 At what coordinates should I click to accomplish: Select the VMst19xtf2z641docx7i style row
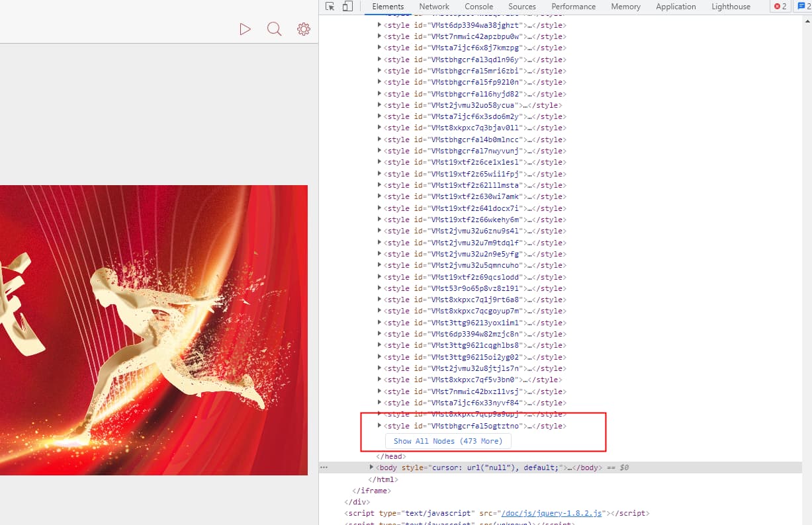click(x=474, y=208)
